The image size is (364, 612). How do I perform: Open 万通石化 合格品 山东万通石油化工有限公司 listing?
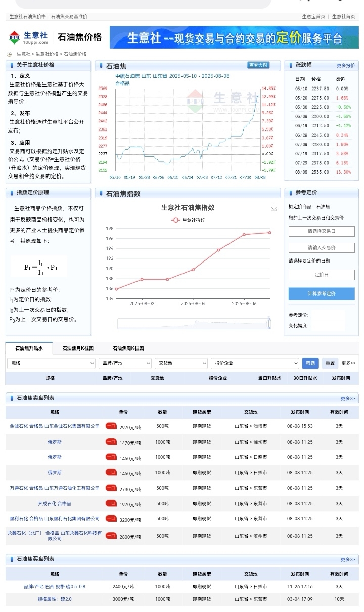55,488
